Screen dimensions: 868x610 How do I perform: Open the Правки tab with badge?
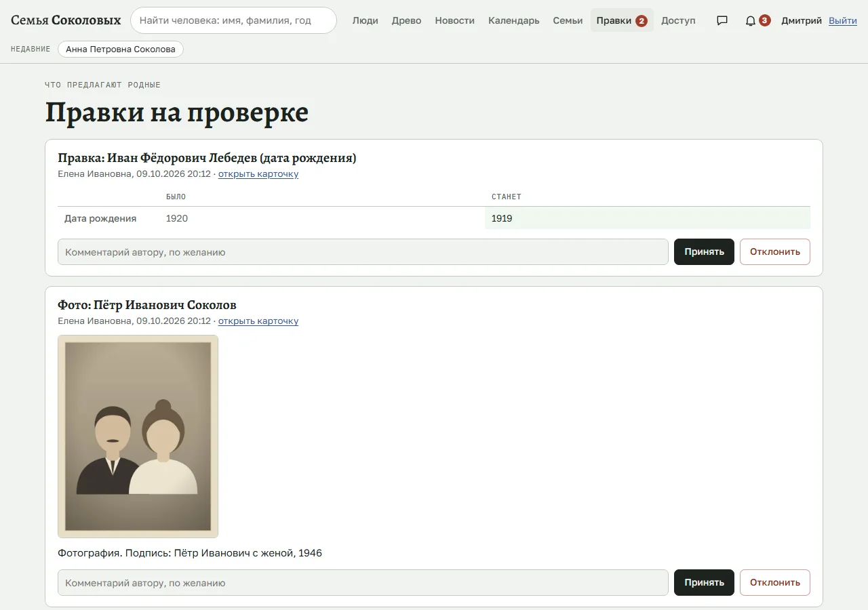click(x=622, y=20)
